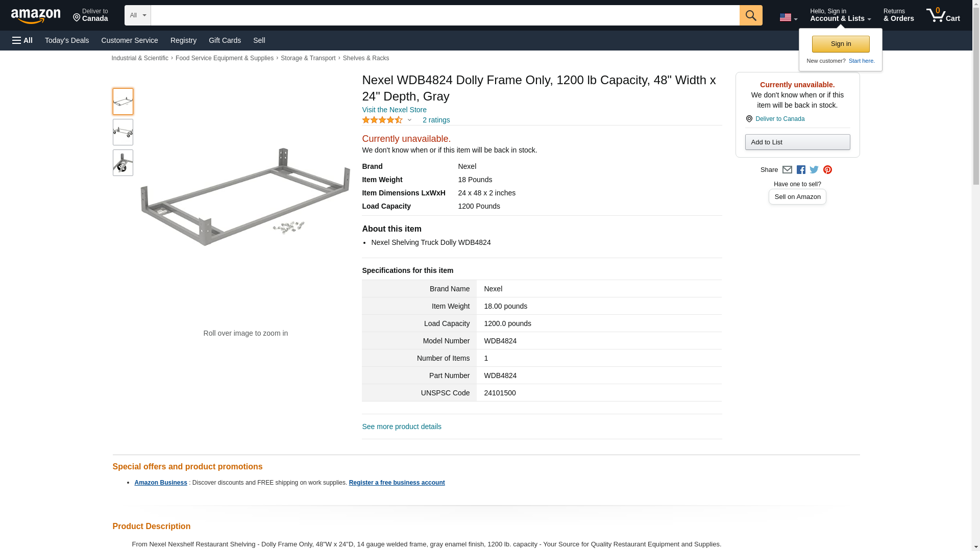Image resolution: width=980 pixels, height=551 pixels.
Task: Click the search magnifier button
Action: click(x=751, y=15)
